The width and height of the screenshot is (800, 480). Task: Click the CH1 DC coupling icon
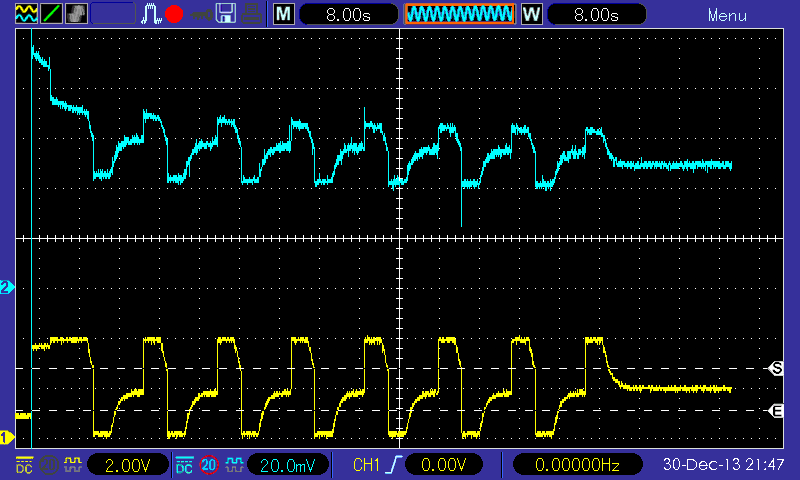click(x=24, y=465)
